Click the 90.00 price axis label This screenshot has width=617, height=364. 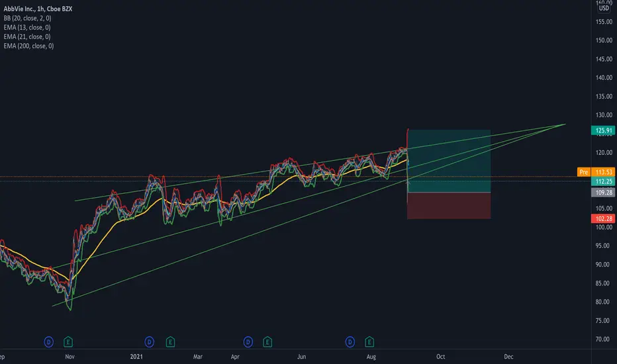pyautogui.click(x=602, y=265)
